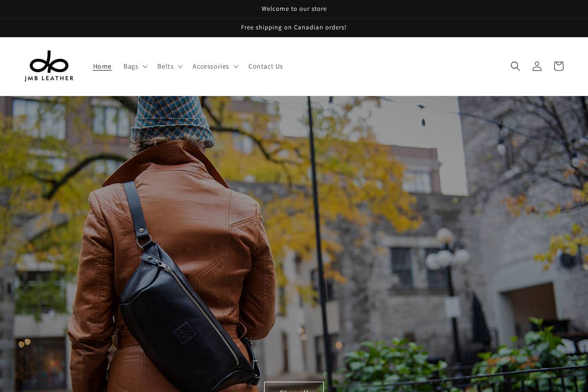The height and width of the screenshot is (392, 588).
Task: Select the magnifying glass in the header
Action: coord(515,66)
